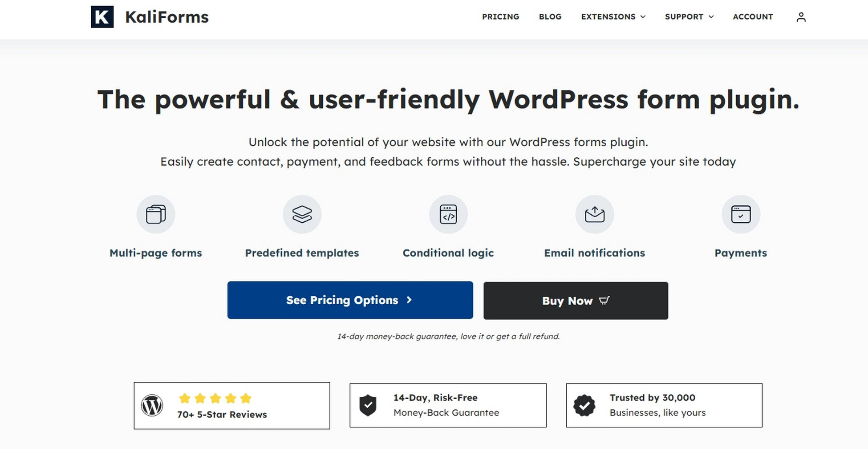Screen dimensions: 868x449
Task: Click the Email notifications envelope icon
Action: tap(595, 214)
